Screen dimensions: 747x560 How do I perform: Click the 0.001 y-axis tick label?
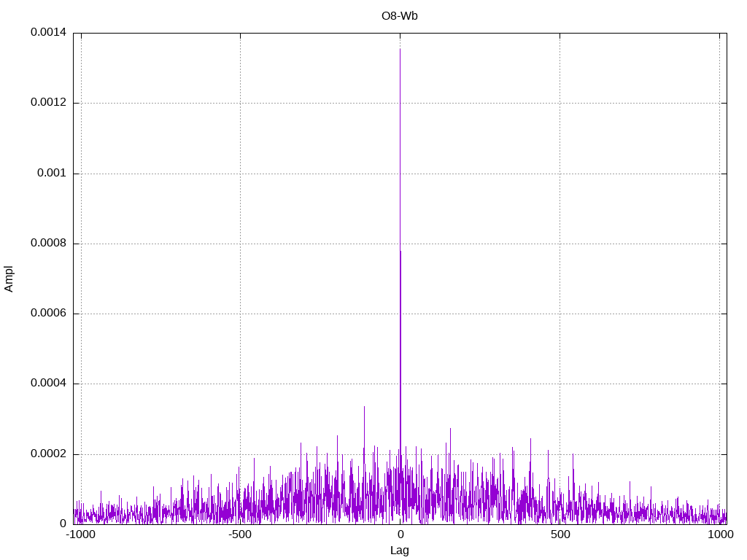(x=51, y=174)
